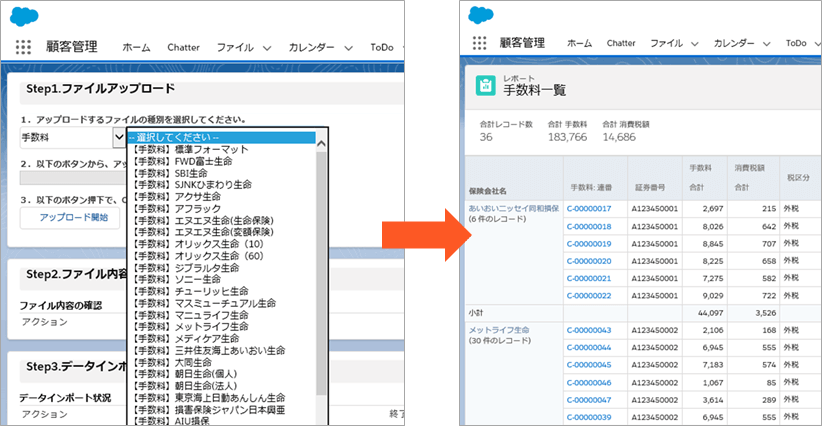
Task: Expand カレンダー menu chevron in left window
Action: [349, 48]
